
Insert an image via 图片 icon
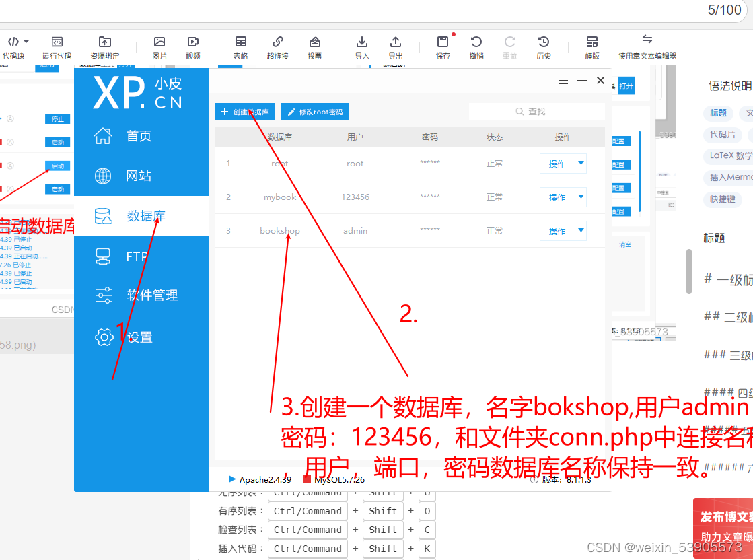point(159,48)
